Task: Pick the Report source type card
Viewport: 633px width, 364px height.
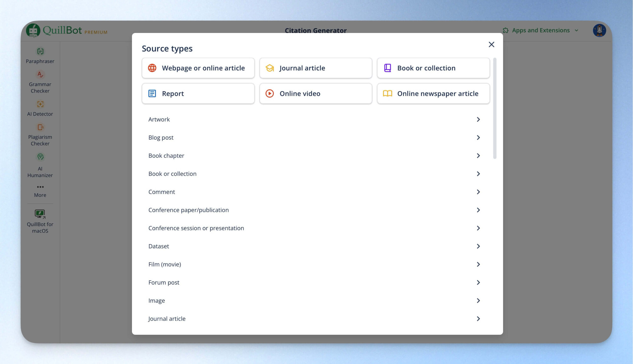Action: [198, 94]
